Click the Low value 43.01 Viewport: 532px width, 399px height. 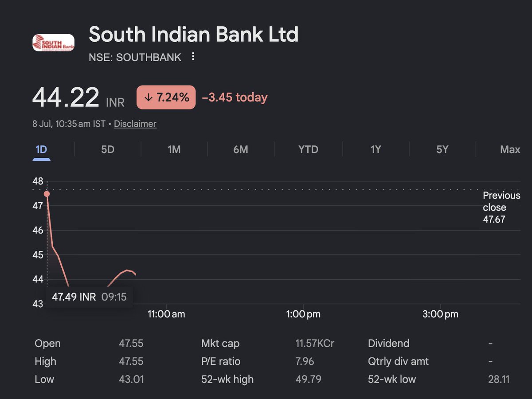coord(131,379)
